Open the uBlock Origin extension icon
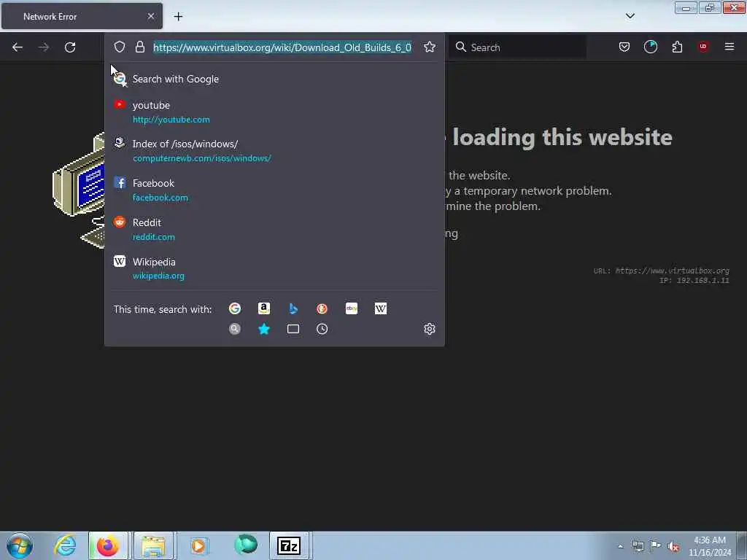This screenshot has height=560, width=747. click(x=703, y=46)
